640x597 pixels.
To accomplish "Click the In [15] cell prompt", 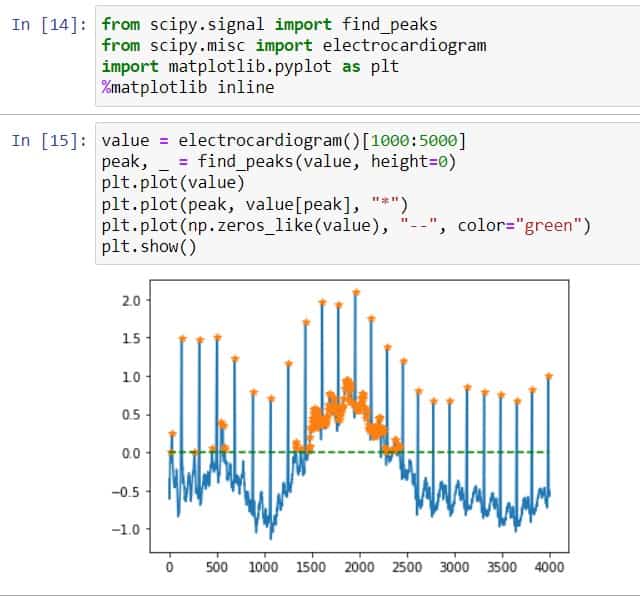I will point(49,141).
